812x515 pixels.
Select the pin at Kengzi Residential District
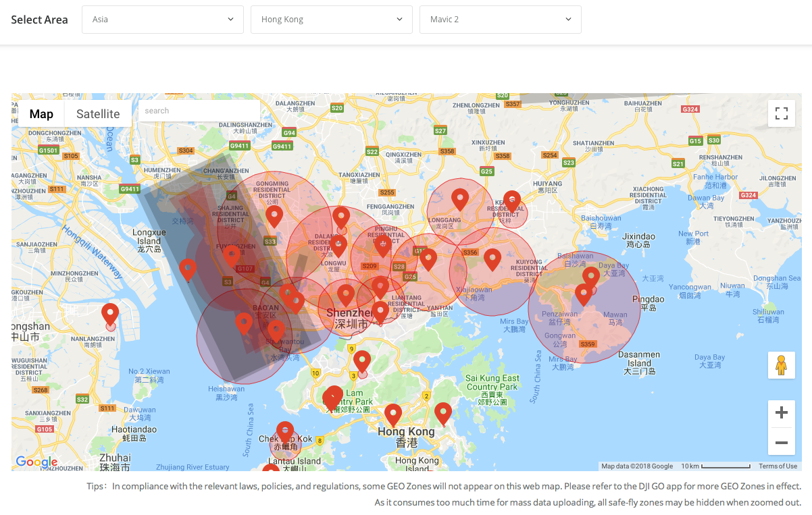tap(512, 202)
